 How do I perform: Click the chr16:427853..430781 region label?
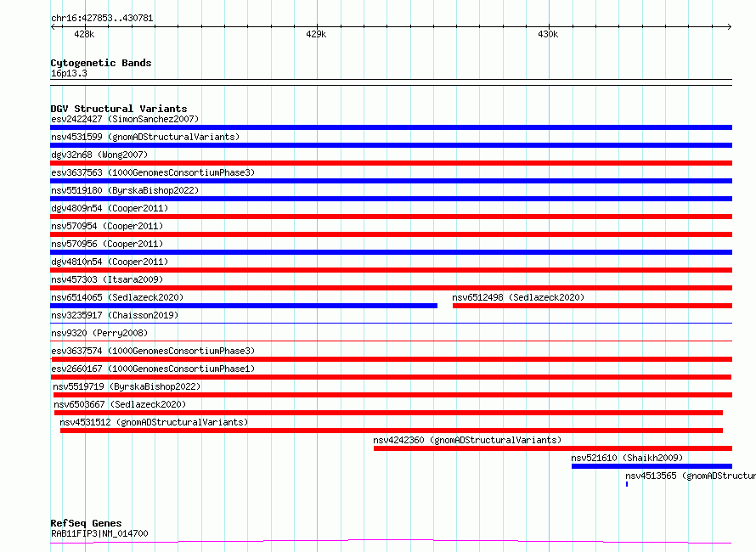pos(102,18)
